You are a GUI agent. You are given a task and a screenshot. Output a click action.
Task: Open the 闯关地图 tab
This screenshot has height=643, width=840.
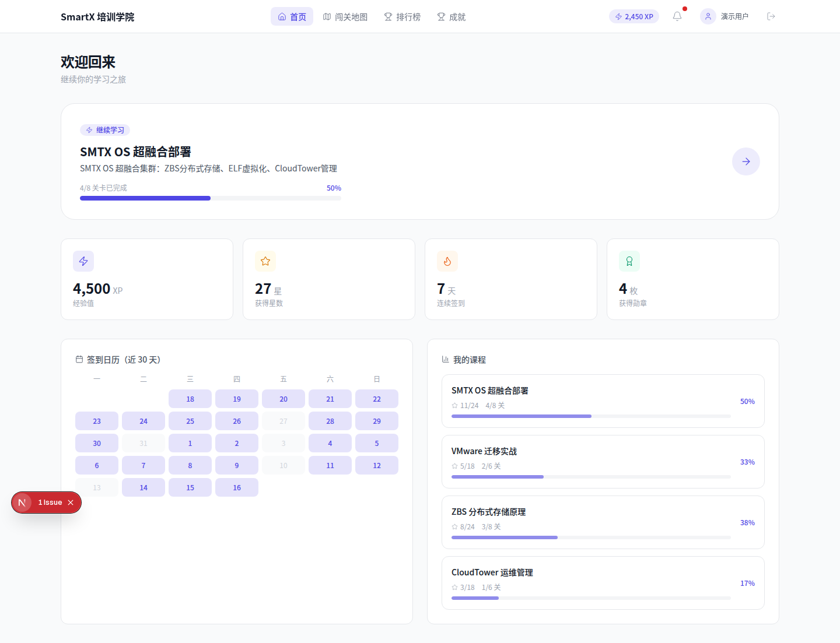point(345,17)
